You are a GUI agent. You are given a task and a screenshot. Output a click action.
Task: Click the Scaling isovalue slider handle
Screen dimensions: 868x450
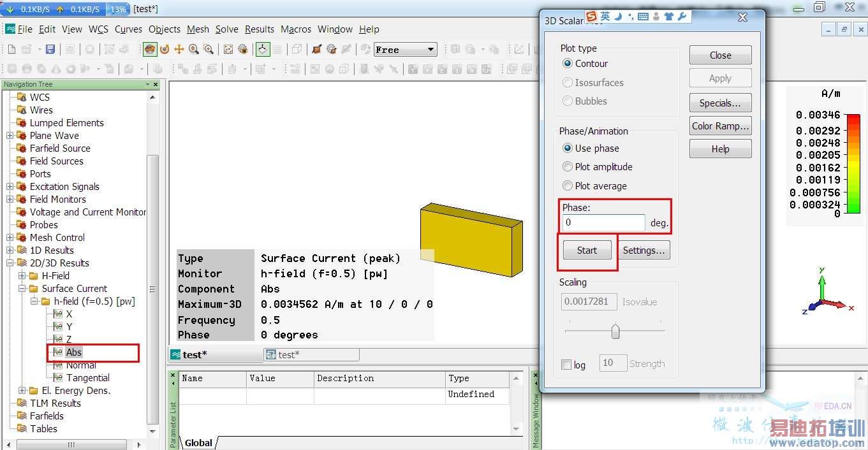click(x=615, y=331)
